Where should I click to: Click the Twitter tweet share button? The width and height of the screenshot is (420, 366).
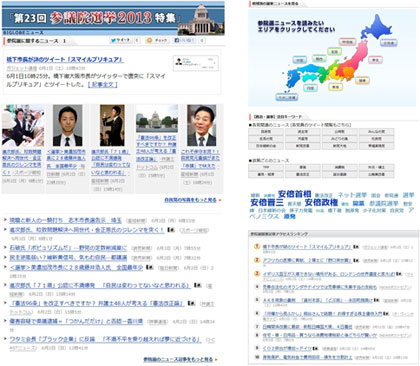pyautogui.click(x=121, y=40)
